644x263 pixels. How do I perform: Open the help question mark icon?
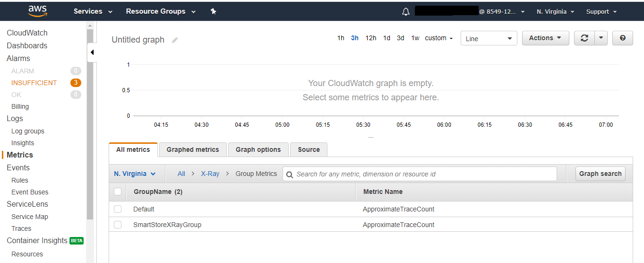tap(623, 38)
